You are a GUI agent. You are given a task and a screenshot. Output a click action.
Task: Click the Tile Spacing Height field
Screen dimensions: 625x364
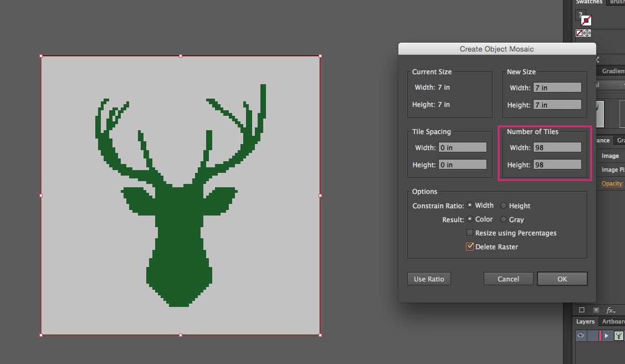point(462,165)
